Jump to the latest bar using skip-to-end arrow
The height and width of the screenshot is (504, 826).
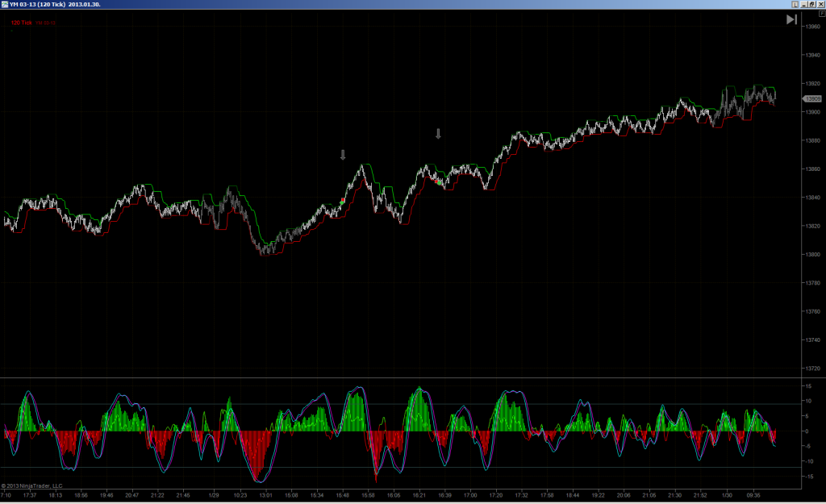click(x=791, y=19)
